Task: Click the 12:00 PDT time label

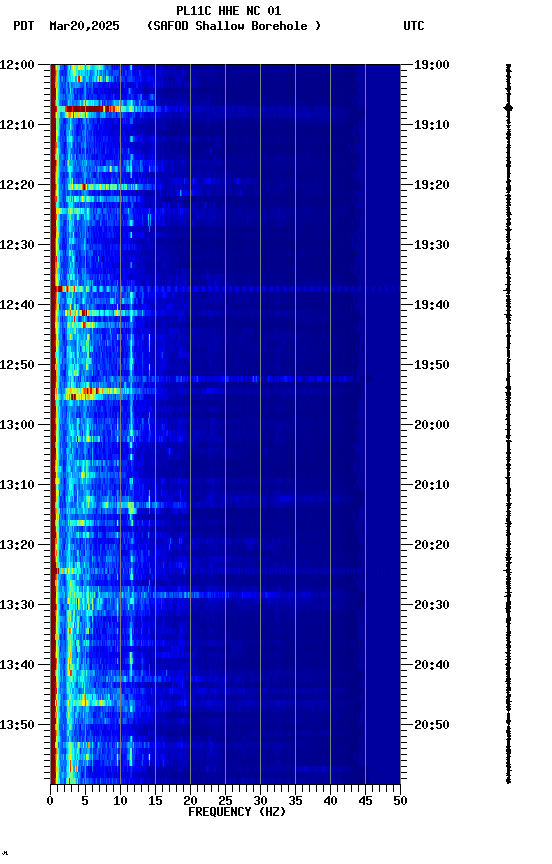Action: coord(17,65)
